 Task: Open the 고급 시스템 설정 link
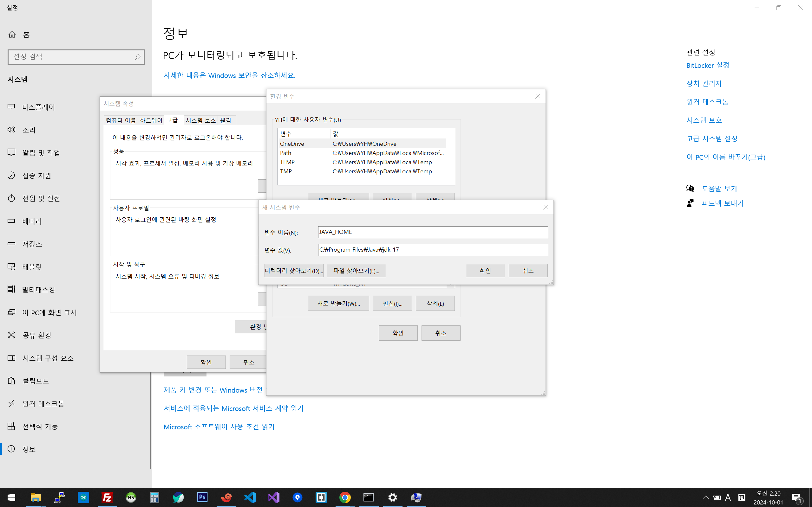pos(712,138)
